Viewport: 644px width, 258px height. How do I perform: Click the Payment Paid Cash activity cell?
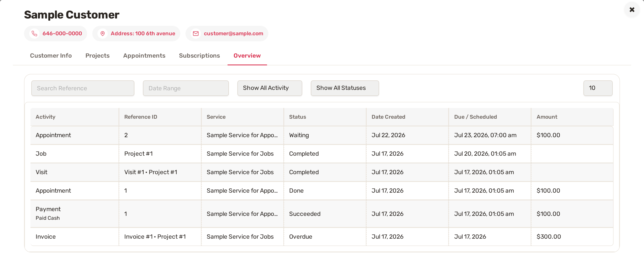[x=74, y=214]
